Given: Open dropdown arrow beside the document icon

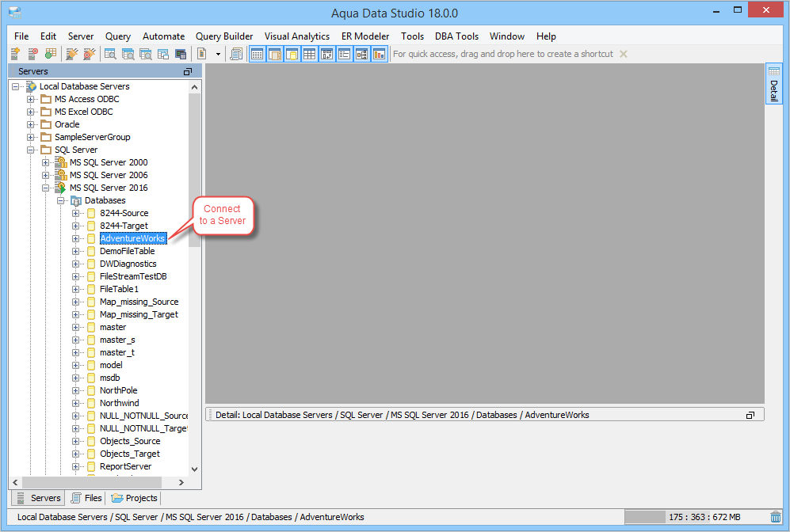Looking at the screenshot, I should 218,54.
